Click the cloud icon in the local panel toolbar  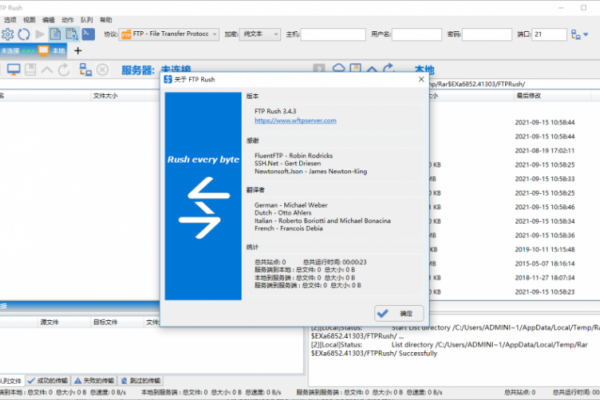point(339,68)
